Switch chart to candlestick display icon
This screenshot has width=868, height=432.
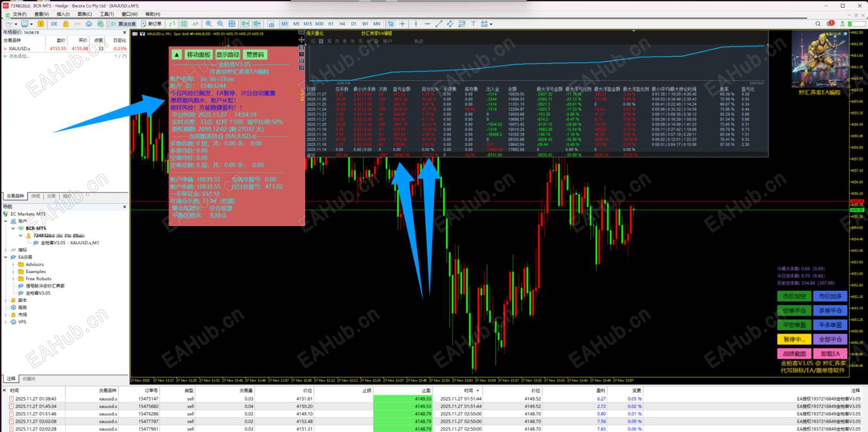click(183, 24)
